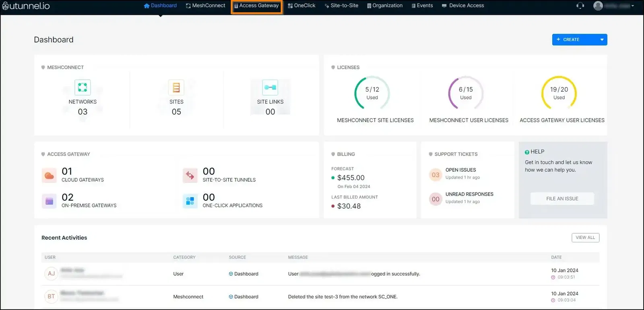Click Dashboard source in AJ row
This screenshot has width=644, height=310.
click(x=244, y=274)
